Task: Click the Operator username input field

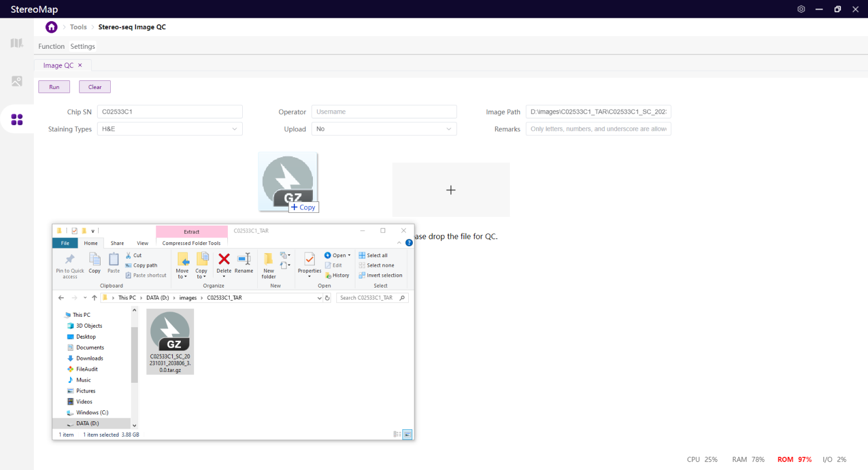Action: coord(383,112)
